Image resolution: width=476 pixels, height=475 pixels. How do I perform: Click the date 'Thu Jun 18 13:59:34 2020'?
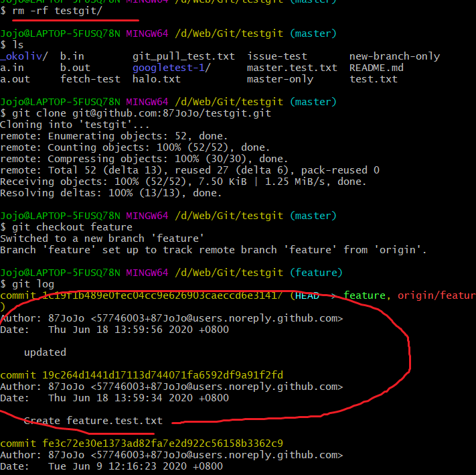click(x=121, y=398)
